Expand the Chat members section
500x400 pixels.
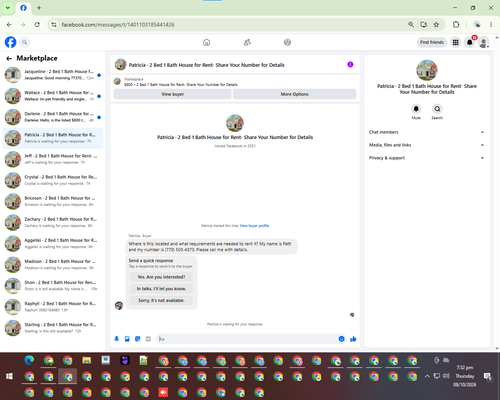coord(426,132)
